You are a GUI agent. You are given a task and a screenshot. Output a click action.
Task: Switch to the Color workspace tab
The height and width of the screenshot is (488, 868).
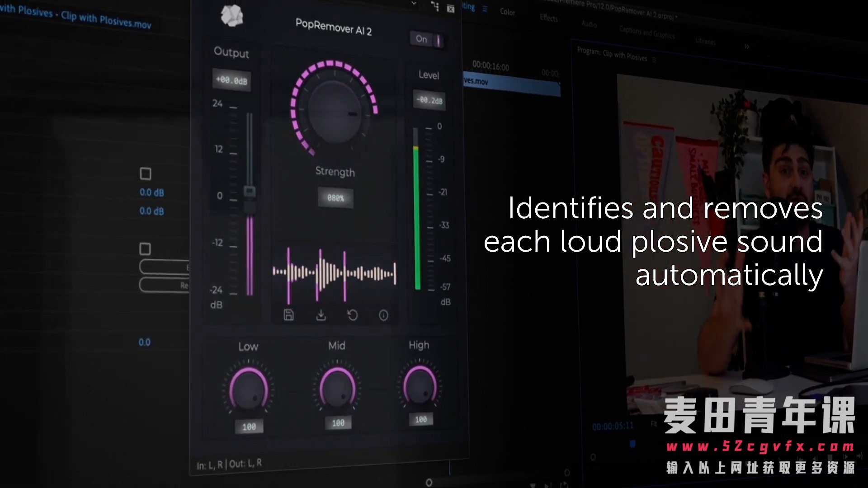507,12
